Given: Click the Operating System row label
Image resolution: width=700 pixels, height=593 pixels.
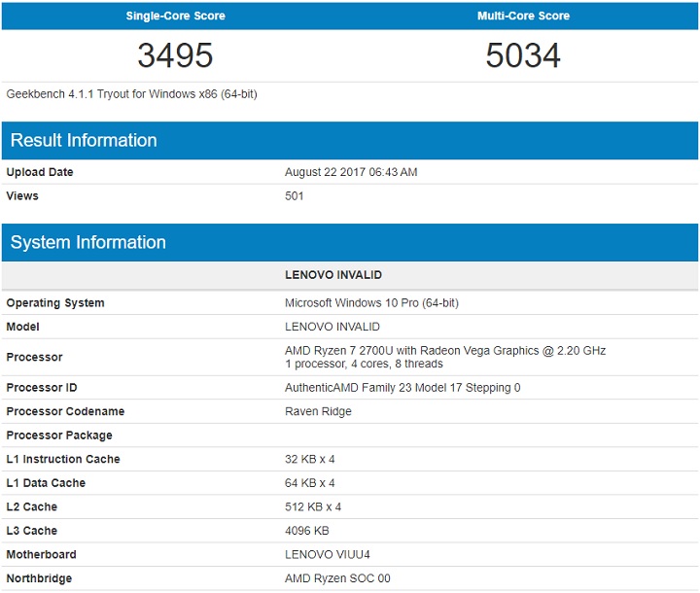Looking at the screenshot, I should coord(55,302).
